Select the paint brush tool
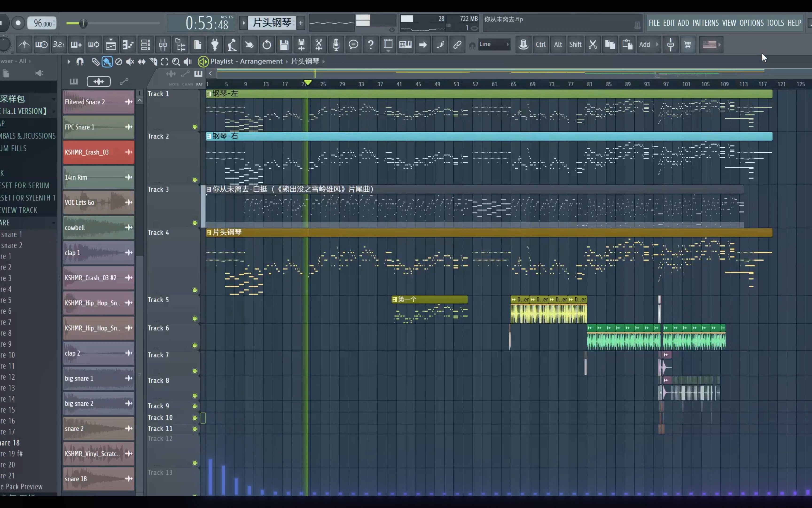Screen dimensions: 812x508 pos(107,61)
